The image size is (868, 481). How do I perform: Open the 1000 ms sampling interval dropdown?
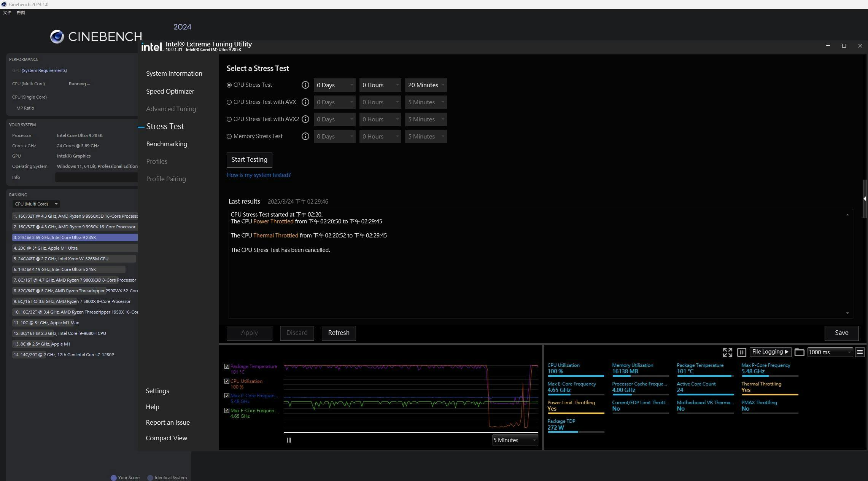tap(830, 352)
